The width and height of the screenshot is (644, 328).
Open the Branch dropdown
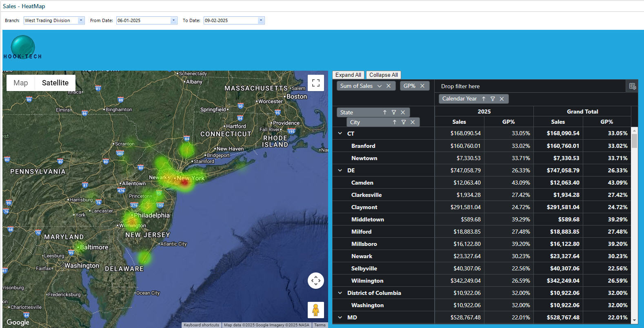click(x=81, y=20)
